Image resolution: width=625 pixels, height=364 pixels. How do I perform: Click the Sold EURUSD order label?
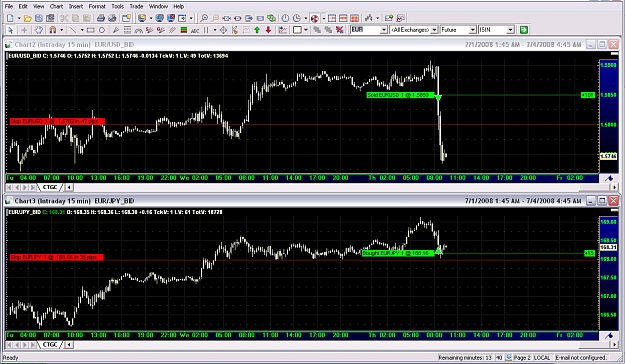[400, 95]
